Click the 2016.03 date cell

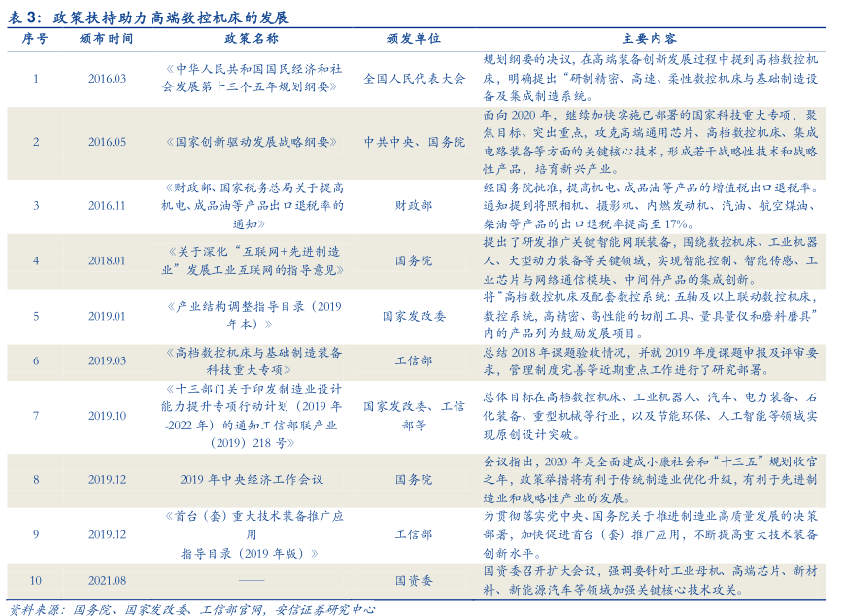point(107,79)
